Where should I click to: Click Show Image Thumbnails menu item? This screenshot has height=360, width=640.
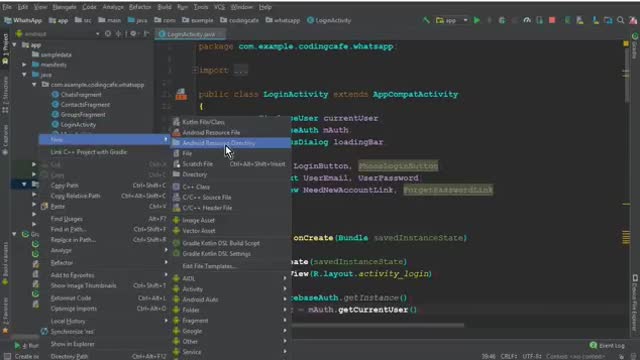coord(104,286)
